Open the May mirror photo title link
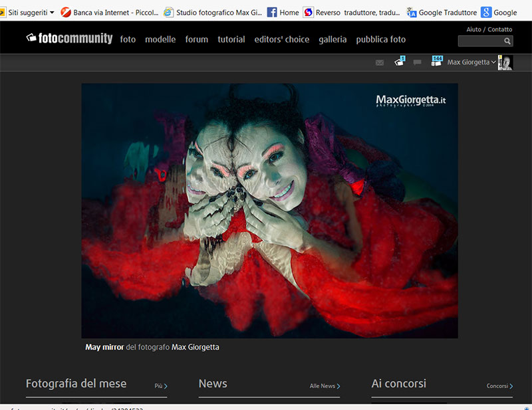Viewport: 532px width, 410px height. pos(104,348)
